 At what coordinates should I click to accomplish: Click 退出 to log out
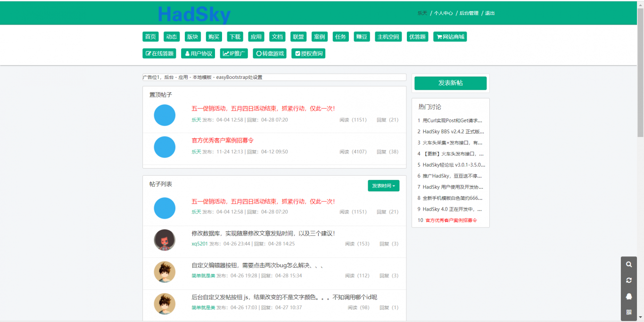(x=490, y=13)
